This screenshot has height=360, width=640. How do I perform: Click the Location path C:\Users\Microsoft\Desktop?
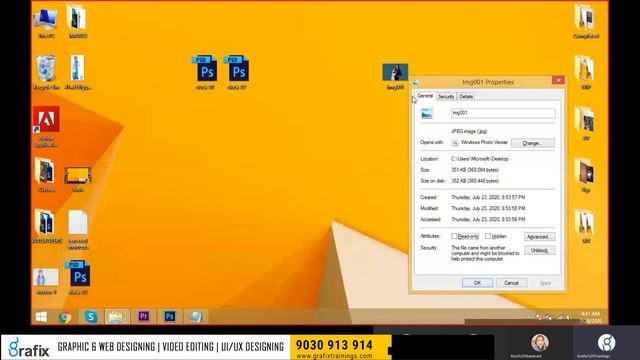click(480, 159)
